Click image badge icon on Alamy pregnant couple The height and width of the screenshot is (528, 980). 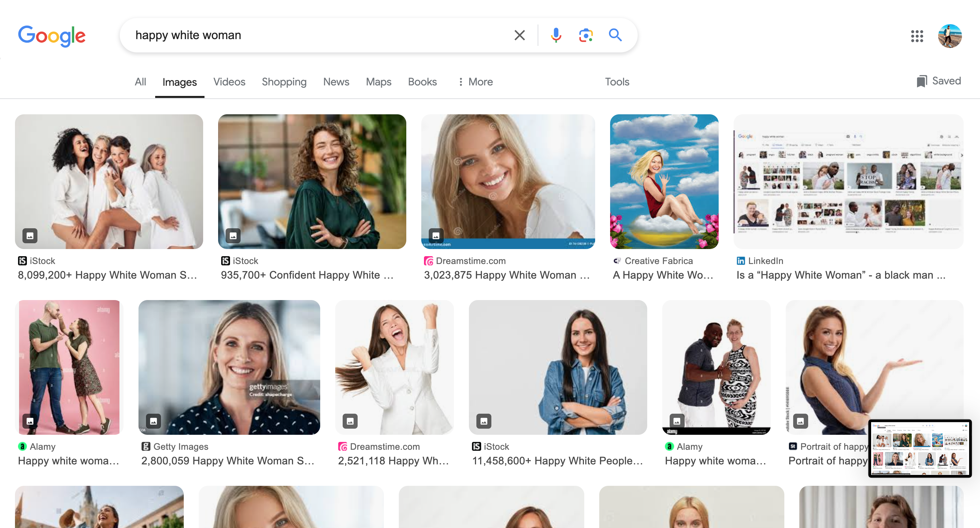tap(677, 421)
